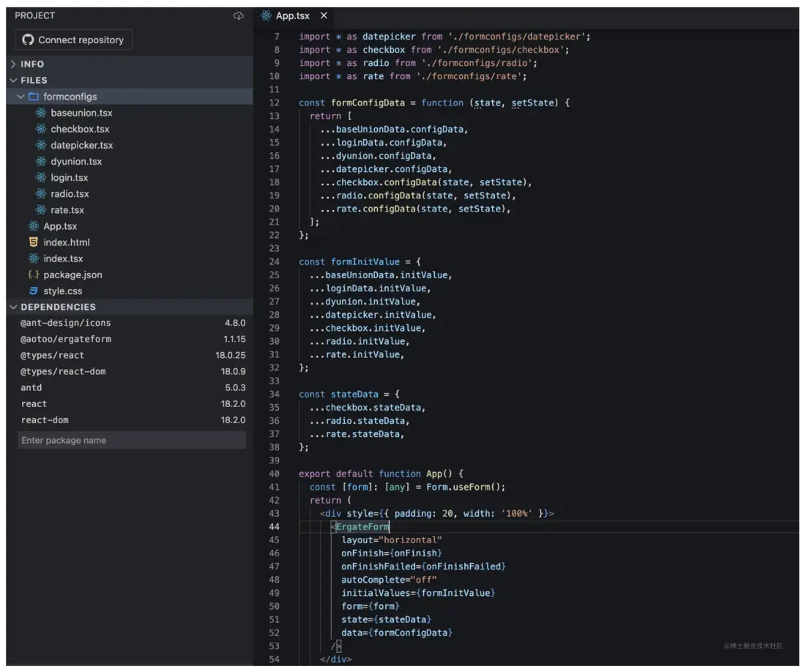
Task: Click the GitHub icon in Connect repository
Action: coord(29,40)
